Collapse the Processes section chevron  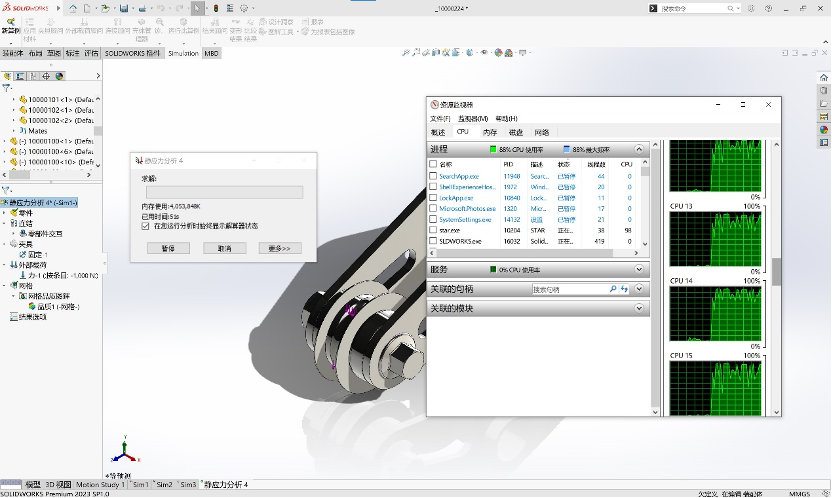pos(639,149)
